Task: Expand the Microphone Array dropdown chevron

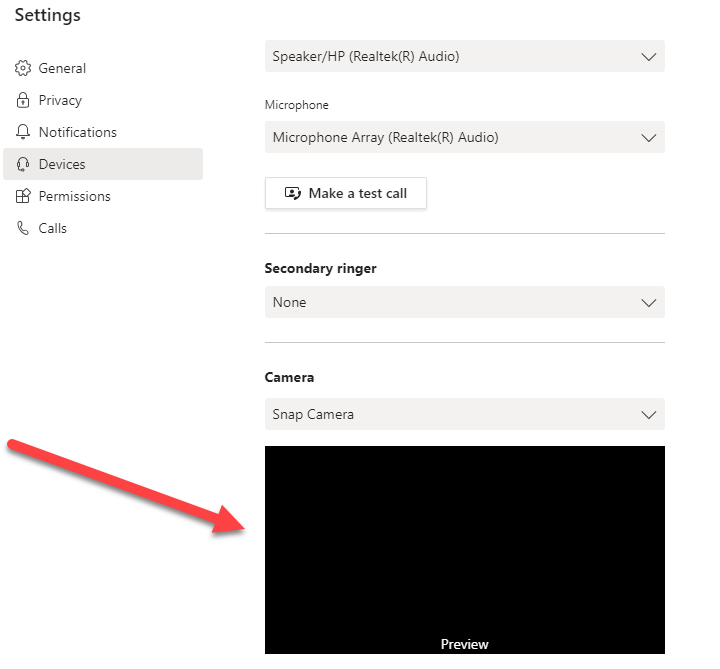Action: pyautogui.click(x=648, y=138)
